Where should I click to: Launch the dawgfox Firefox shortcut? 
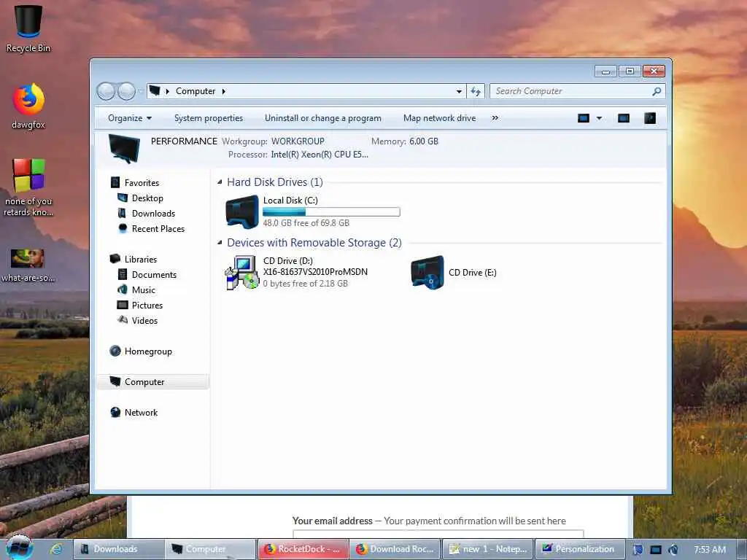coord(28,99)
